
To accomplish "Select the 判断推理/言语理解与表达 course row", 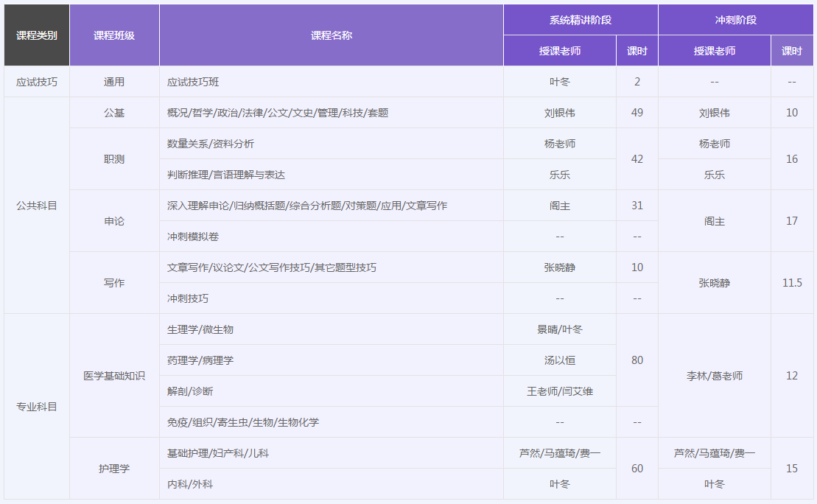I will (x=226, y=175).
